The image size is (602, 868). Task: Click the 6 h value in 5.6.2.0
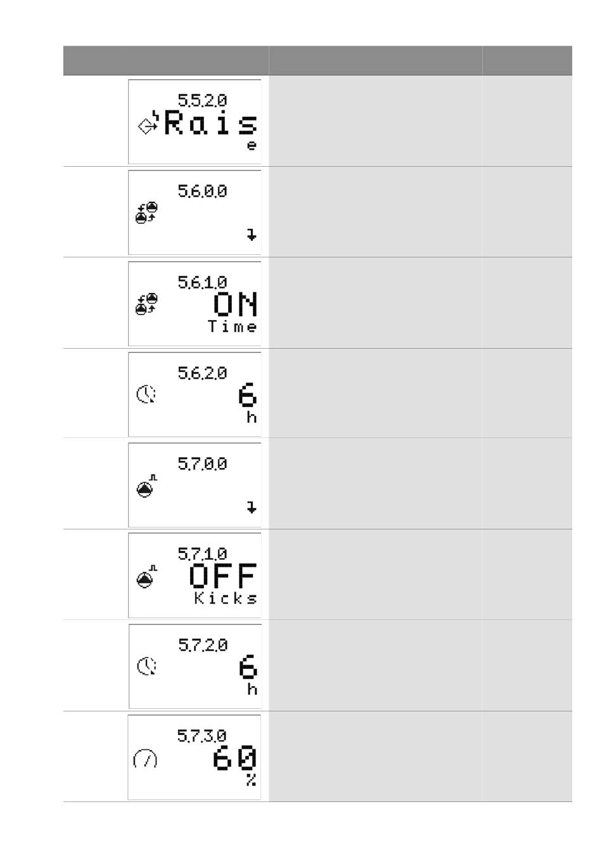pos(248,403)
